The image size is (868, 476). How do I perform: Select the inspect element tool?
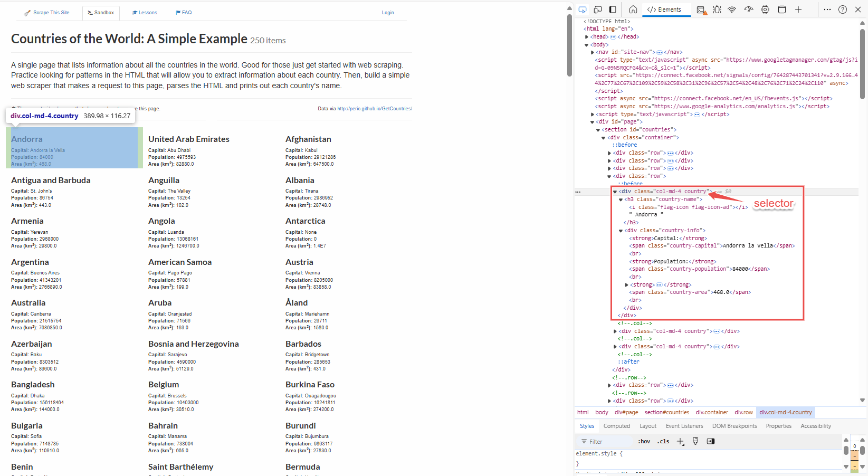point(583,9)
